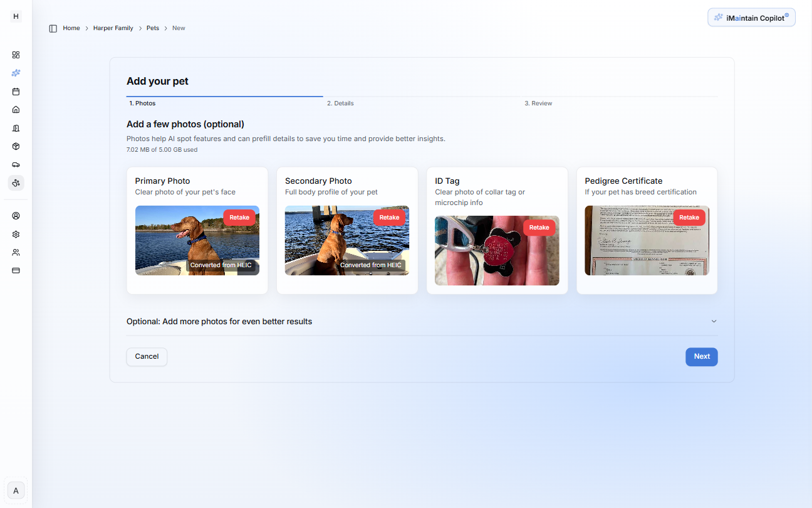Image resolution: width=812 pixels, height=508 pixels.
Task: Click the Pets breadcrumb link
Action: click(x=152, y=28)
